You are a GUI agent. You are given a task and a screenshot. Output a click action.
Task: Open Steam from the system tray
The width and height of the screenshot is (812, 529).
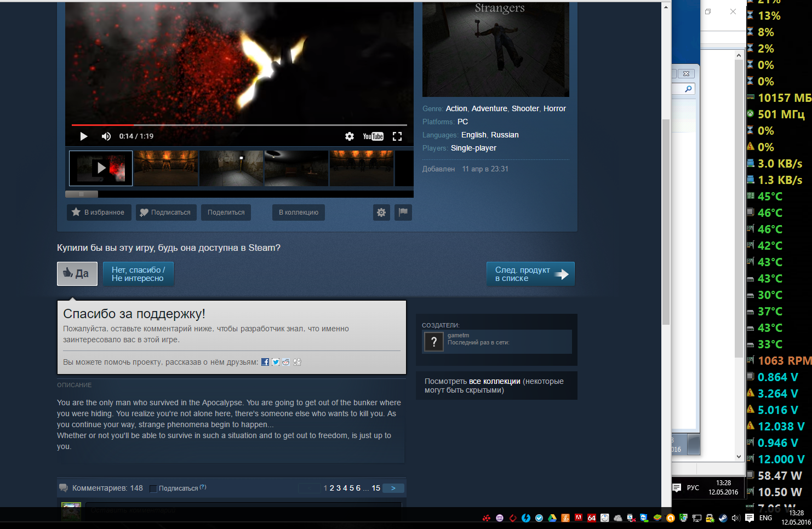[723, 518]
